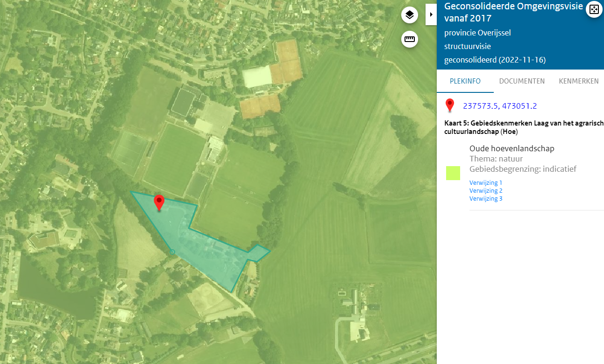Viewport: 604px width, 364px height.
Task: Click the zoom-to-plan icon in panel header
Action: 594,10
